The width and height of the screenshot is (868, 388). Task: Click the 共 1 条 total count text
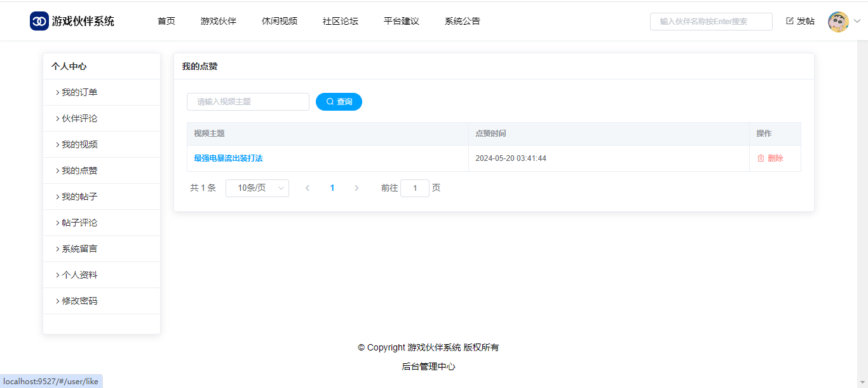click(203, 188)
